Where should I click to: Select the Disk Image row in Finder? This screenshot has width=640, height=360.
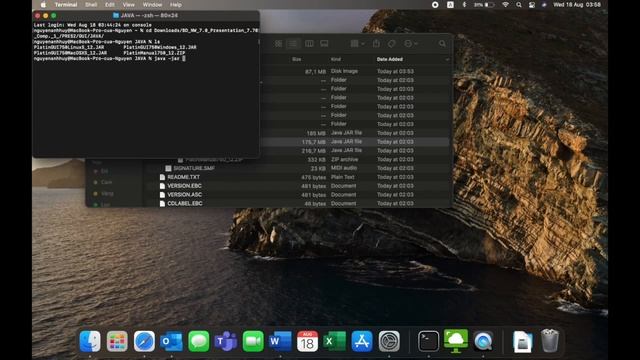(356, 71)
